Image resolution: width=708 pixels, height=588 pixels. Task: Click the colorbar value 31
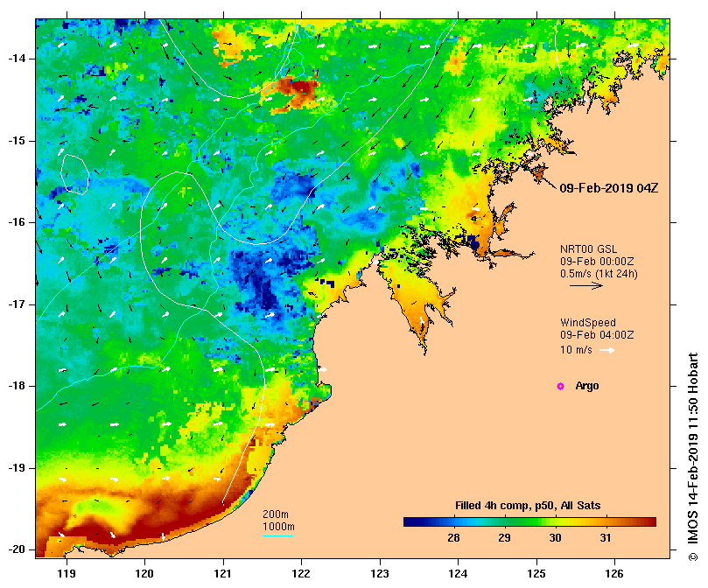pyautogui.click(x=606, y=538)
